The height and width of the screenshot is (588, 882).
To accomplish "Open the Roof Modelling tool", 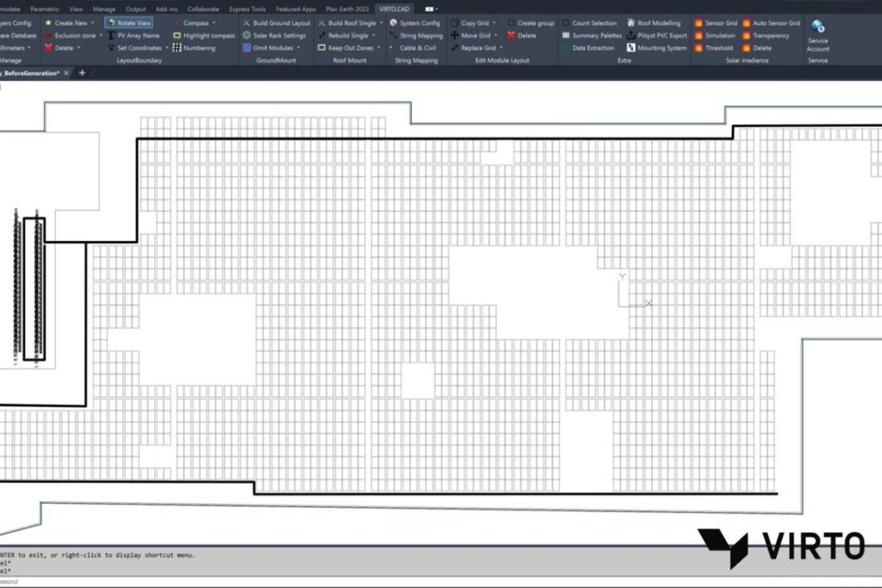I will tap(654, 23).
